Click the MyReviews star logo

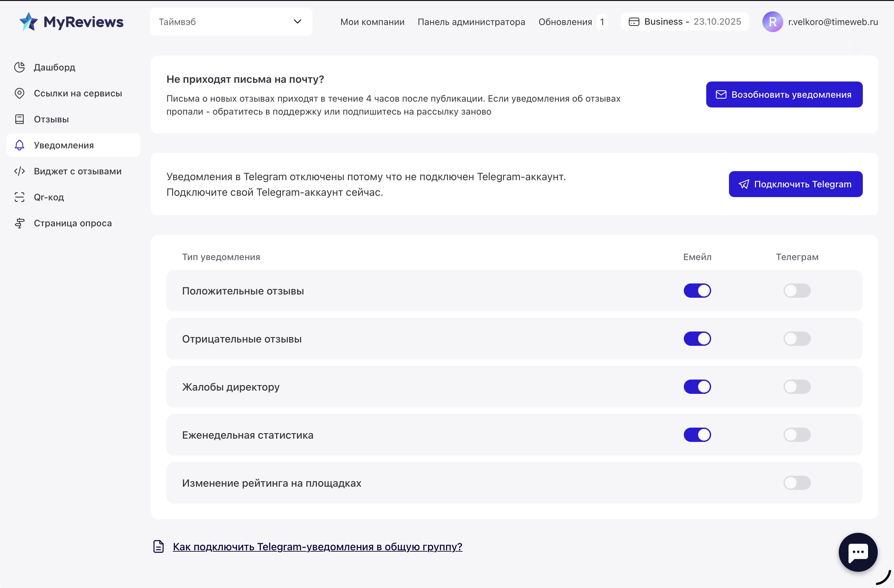click(28, 21)
